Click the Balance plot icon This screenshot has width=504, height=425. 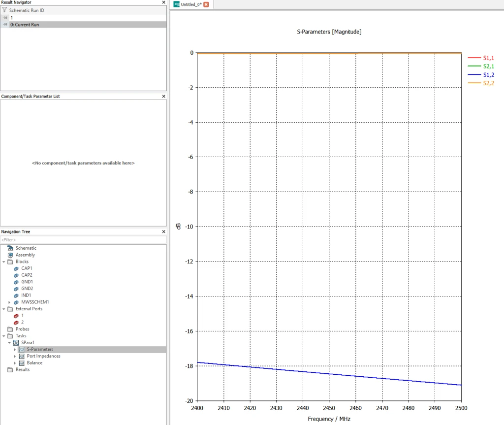[22, 363]
